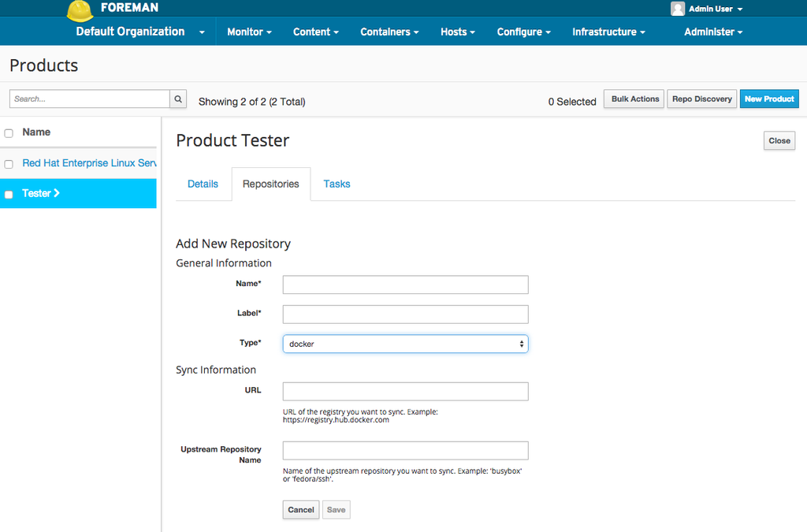
Task: Click the '0 Selected' text
Action: point(572,102)
